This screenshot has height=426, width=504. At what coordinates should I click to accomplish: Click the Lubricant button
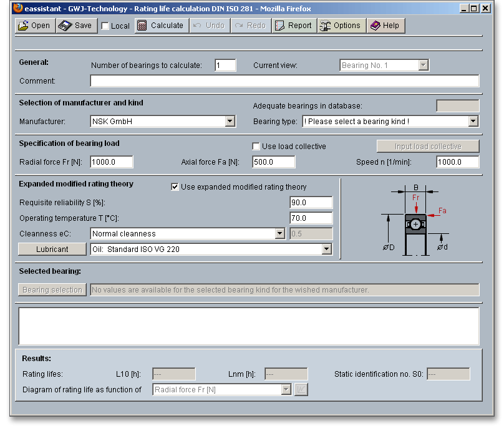[52, 249]
